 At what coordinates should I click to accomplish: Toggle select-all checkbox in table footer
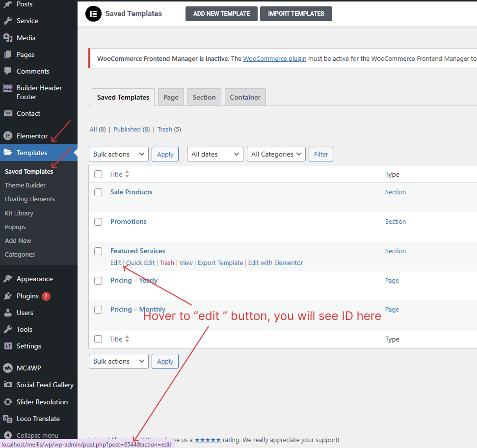pyautogui.click(x=98, y=339)
